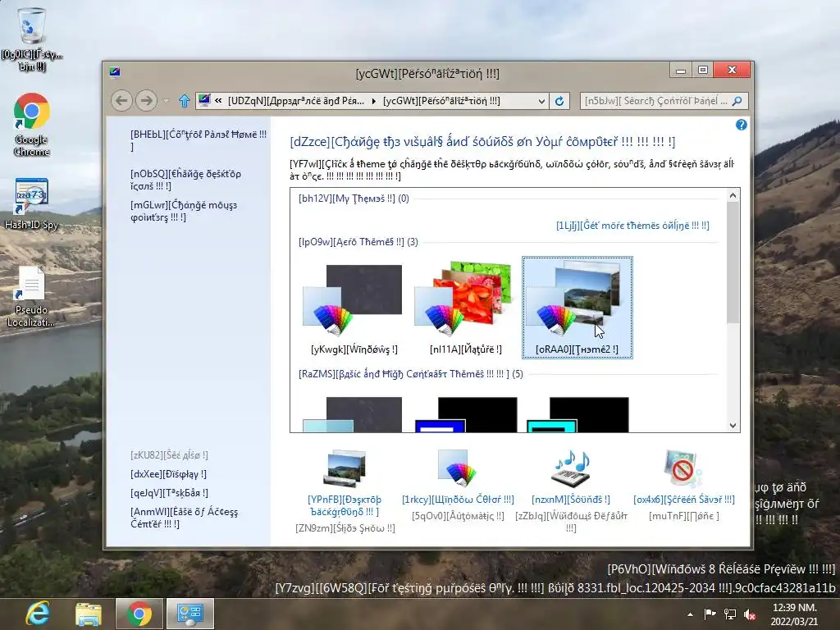This screenshot has height=630, width=840.
Task: Click Aero Themes (3) section heading
Action: coord(358,242)
